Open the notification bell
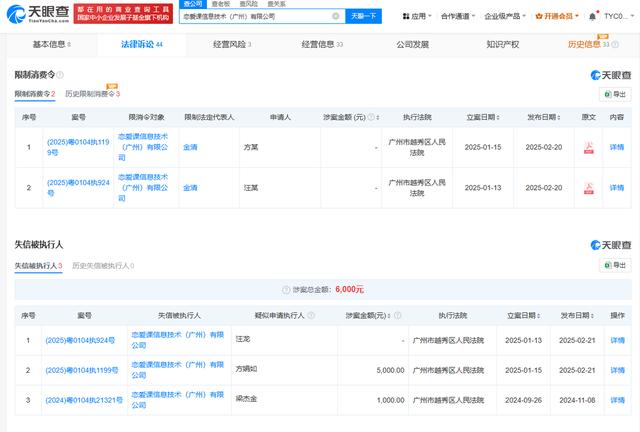640x432 pixels. (592, 16)
